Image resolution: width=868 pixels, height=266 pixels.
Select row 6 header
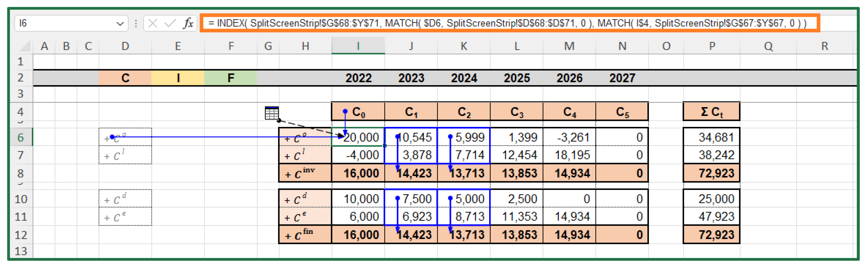[x=20, y=137]
